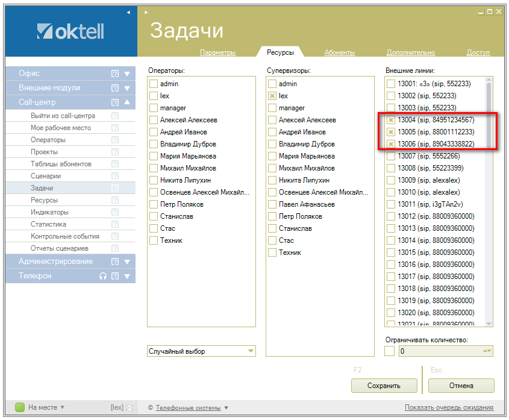Click the Сохранить button

tap(384, 386)
